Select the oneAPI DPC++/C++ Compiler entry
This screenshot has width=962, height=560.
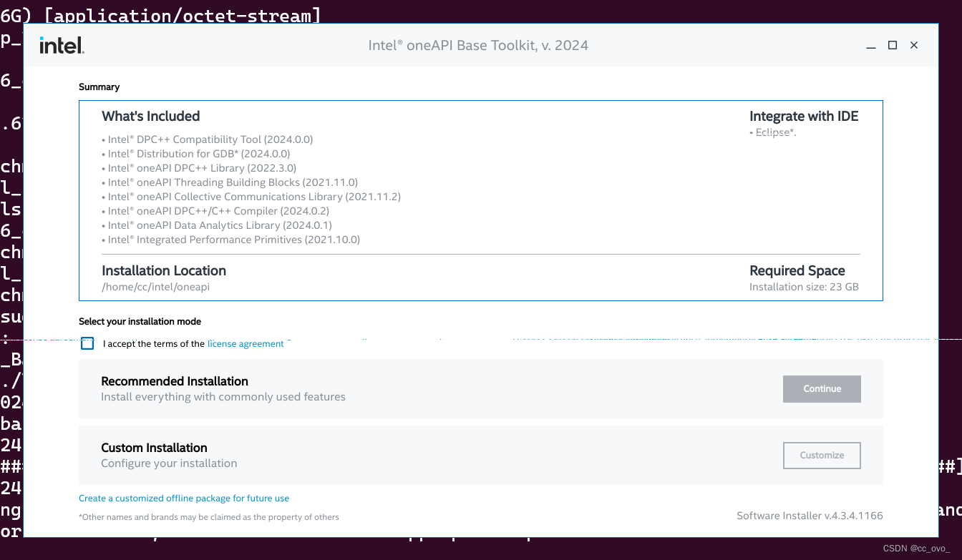click(x=215, y=210)
